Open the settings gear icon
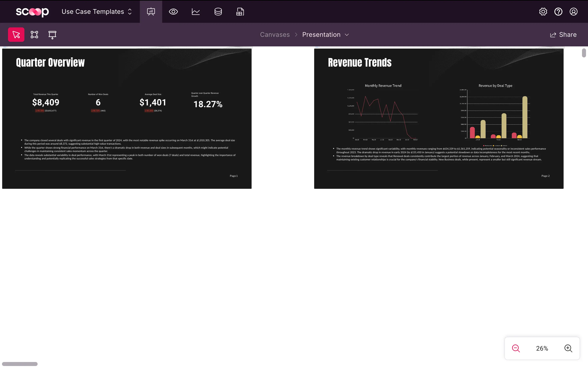The height and width of the screenshot is (368, 588). pos(543,12)
